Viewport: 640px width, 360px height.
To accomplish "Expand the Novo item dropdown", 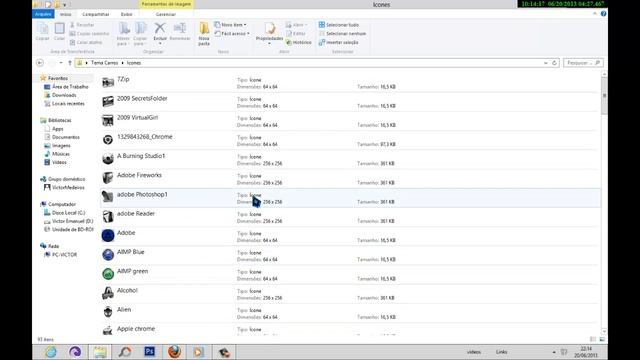I will [x=230, y=25].
